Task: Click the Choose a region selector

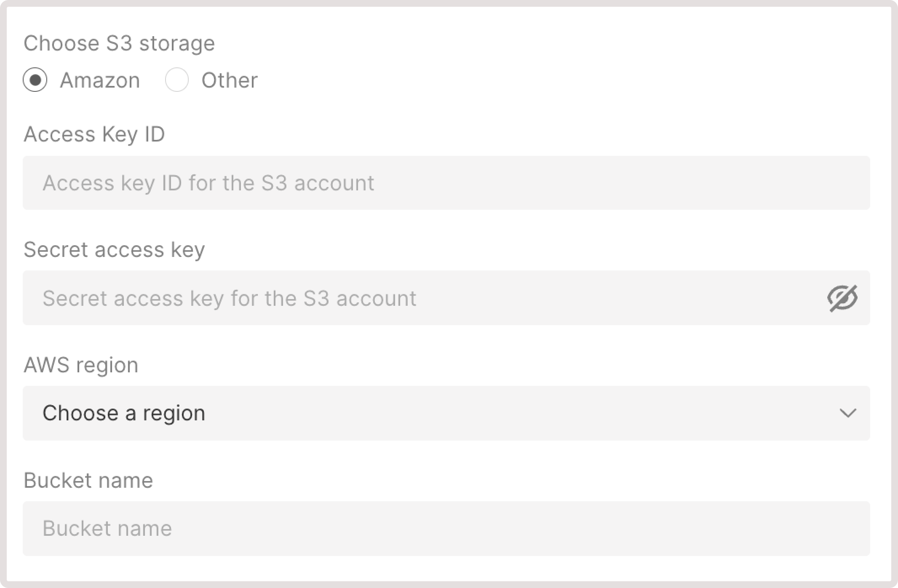Action: pos(446,413)
